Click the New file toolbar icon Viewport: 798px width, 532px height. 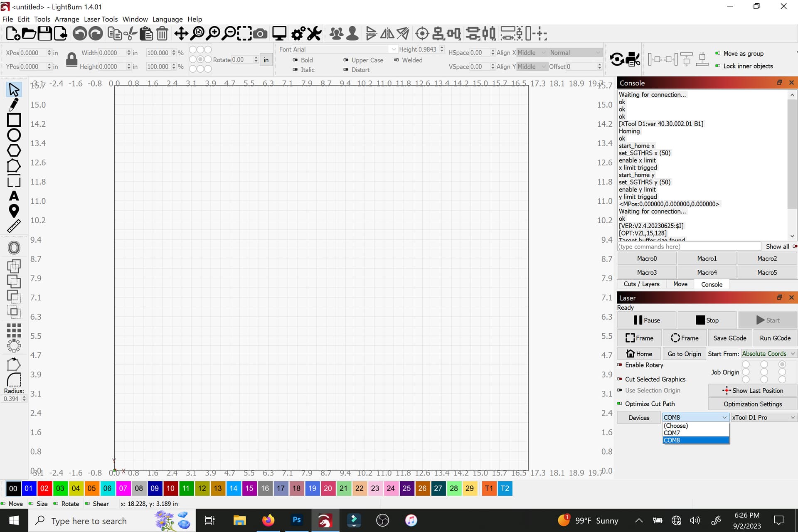[12, 34]
